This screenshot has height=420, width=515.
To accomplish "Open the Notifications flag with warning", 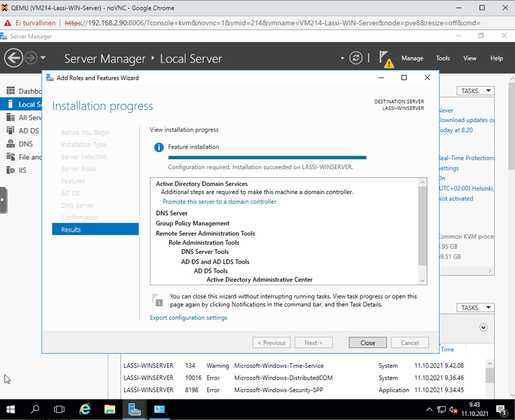I will point(386,59).
